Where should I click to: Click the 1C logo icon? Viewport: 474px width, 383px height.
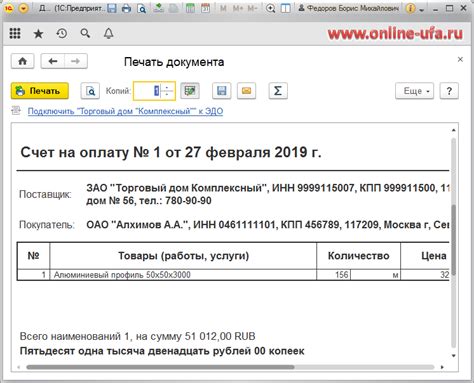(x=9, y=8)
